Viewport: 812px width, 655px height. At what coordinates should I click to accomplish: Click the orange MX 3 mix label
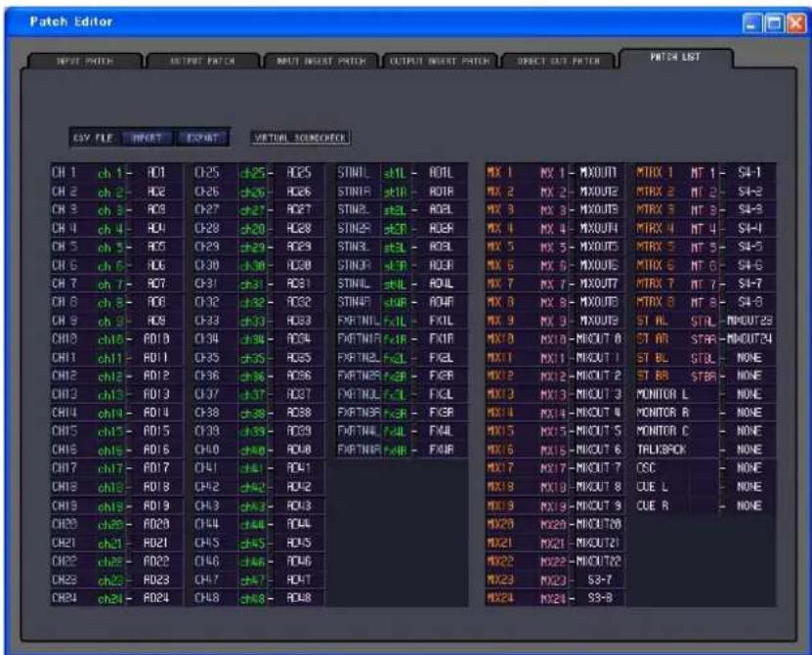point(500,210)
